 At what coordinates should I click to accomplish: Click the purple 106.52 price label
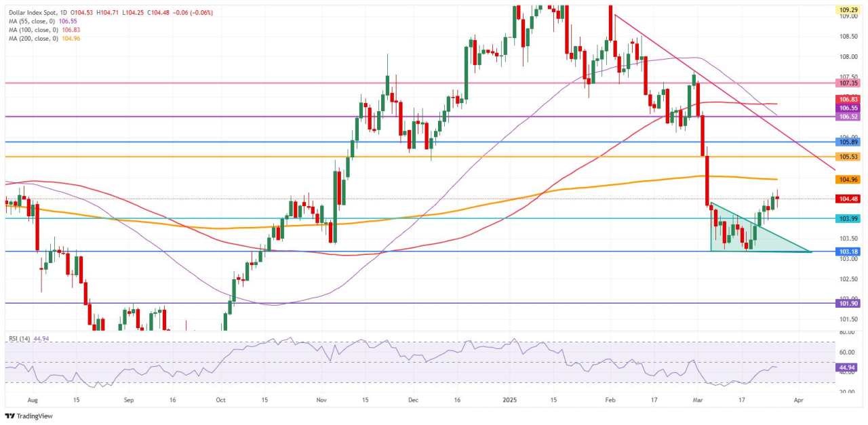[848, 117]
